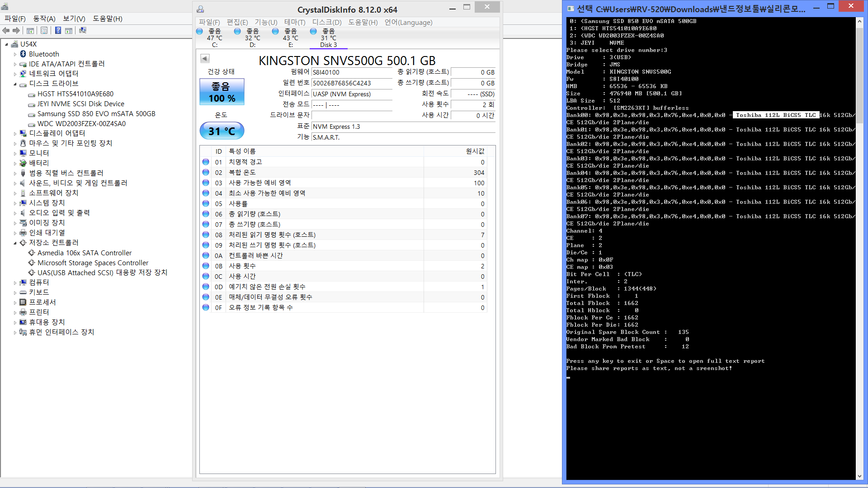Toggle the show/hide console tree icon
The height and width of the screenshot is (488, 868).
(30, 30)
